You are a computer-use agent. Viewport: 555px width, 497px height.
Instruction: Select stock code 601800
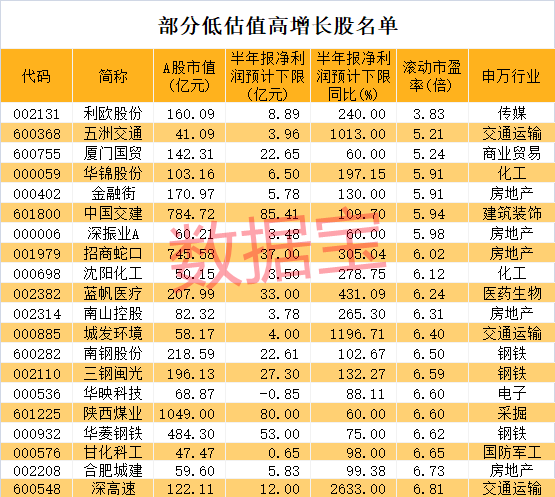(x=36, y=214)
